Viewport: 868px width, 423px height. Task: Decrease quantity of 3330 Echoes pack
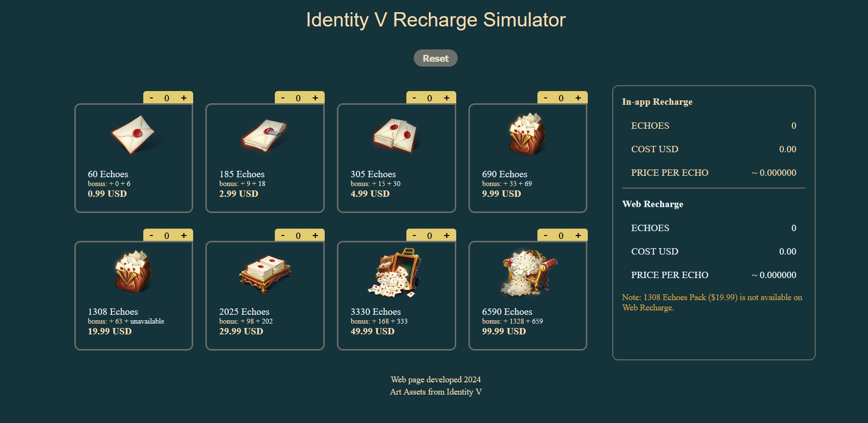point(415,235)
